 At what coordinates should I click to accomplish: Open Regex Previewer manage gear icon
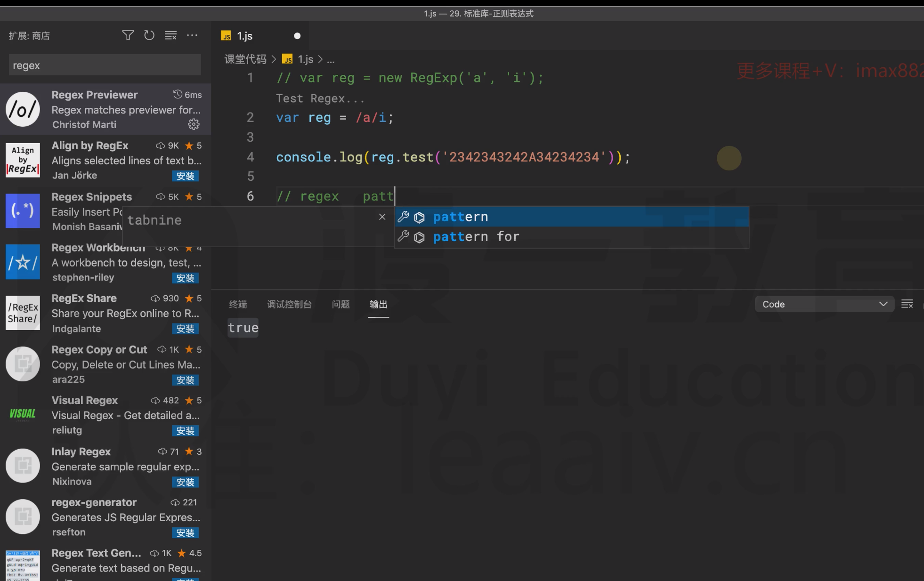pyautogui.click(x=194, y=124)
